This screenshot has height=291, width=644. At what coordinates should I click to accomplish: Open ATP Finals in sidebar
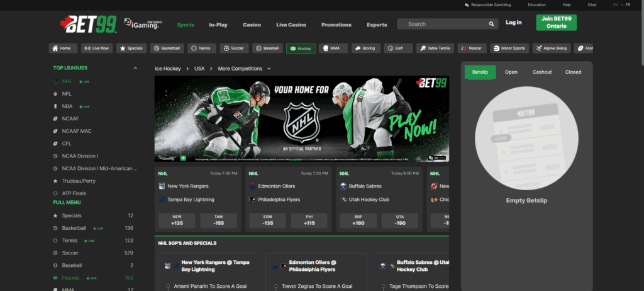[74, 193]
